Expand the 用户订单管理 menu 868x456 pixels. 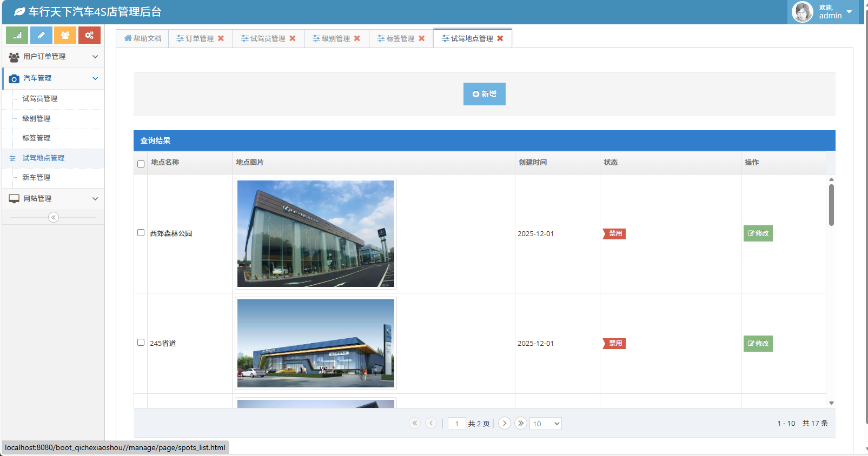click(53, 57)
